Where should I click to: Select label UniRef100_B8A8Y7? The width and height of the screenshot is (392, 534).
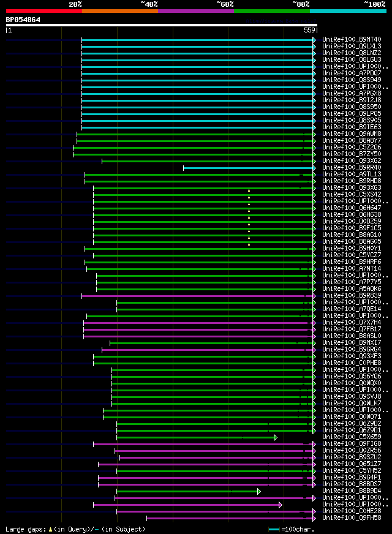click(x=352, y=141)
